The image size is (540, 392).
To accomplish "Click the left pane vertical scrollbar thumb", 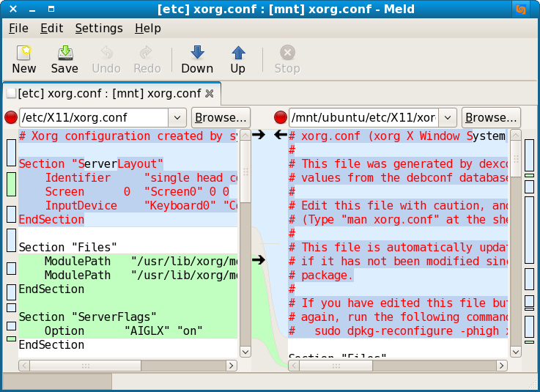I will (x=245, y=171).
